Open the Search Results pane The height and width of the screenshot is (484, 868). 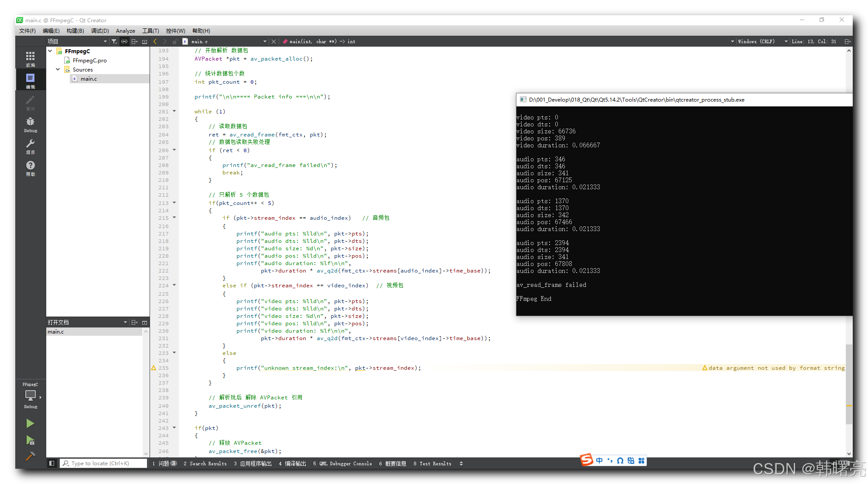click(x=205, y=464)
